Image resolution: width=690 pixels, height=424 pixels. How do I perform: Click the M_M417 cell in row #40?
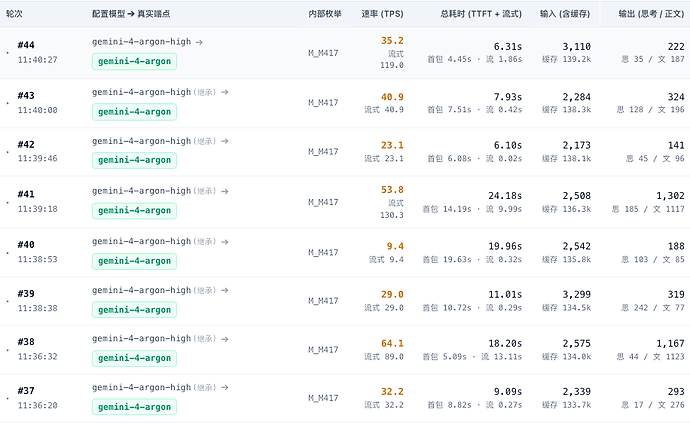323,253
